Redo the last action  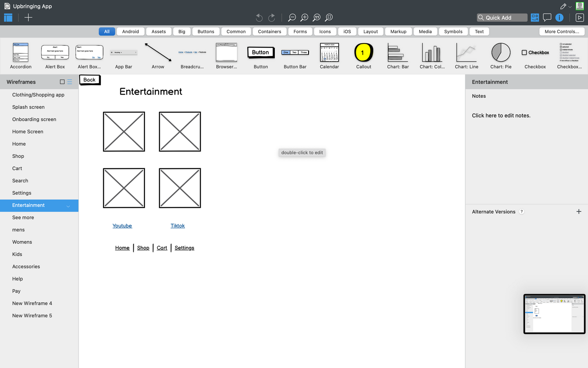pyautogui.click(x=272, y=17)
